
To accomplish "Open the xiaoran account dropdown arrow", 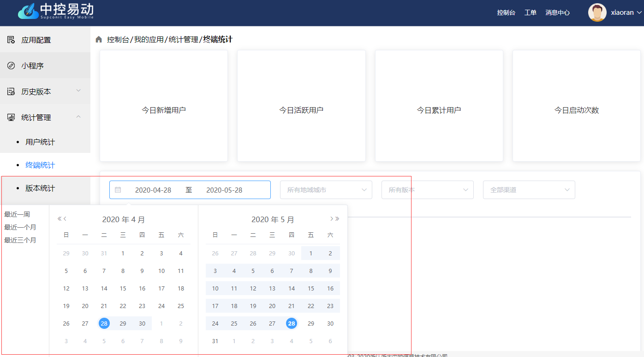I will click(639, 12).
